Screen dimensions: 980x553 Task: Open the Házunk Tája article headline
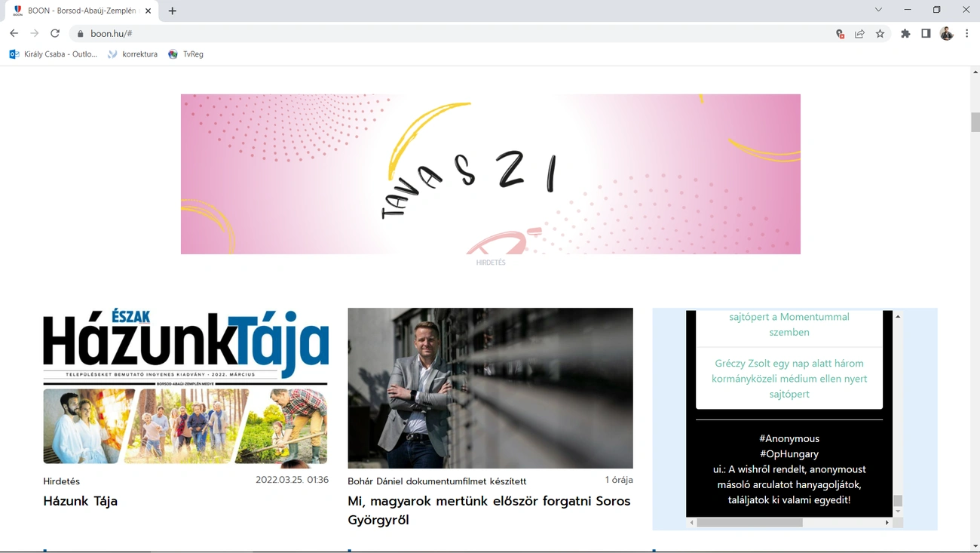81,501
